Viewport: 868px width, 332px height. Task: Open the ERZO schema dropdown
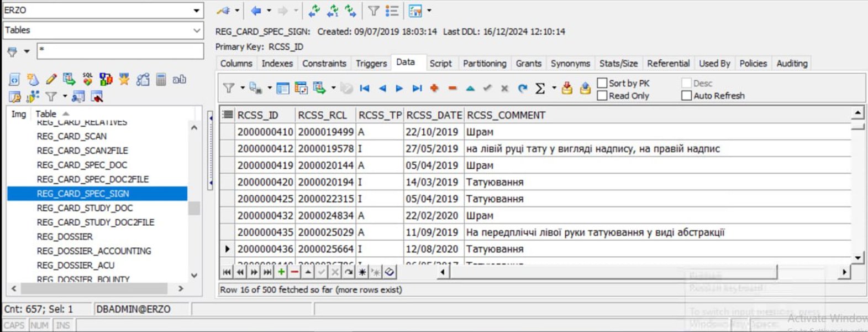click(196, 11)
